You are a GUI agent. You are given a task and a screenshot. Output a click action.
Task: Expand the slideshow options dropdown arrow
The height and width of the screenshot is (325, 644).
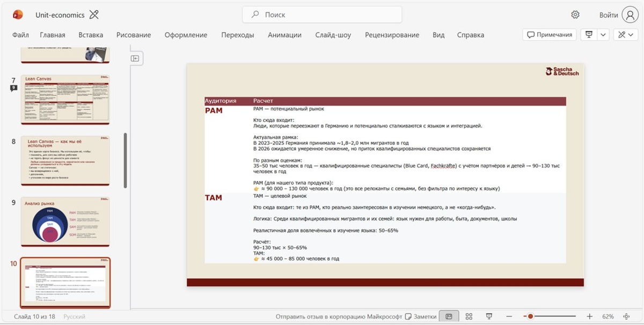click(x=603, y=34)
